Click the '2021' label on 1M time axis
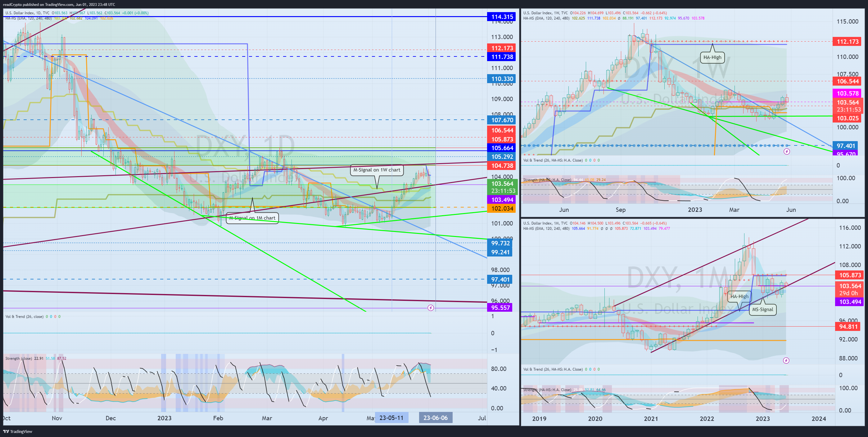Viewport: 868px width, 437px height. (x=651, y=419)
